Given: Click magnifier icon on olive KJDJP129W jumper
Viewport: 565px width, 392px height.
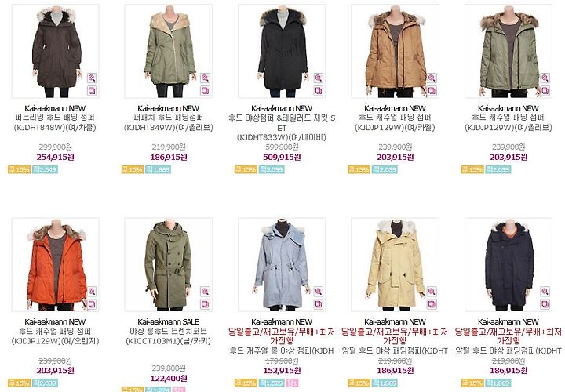Looking at the screenshot, I should click(545, 78).
